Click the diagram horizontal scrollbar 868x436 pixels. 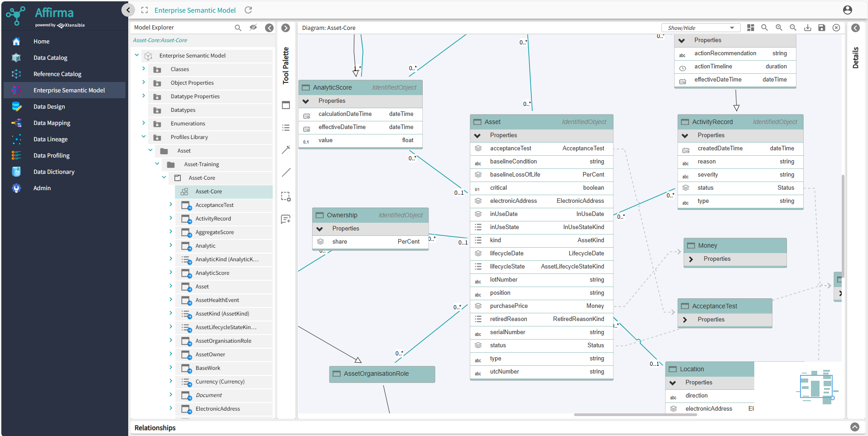click(x=635, y=415)
